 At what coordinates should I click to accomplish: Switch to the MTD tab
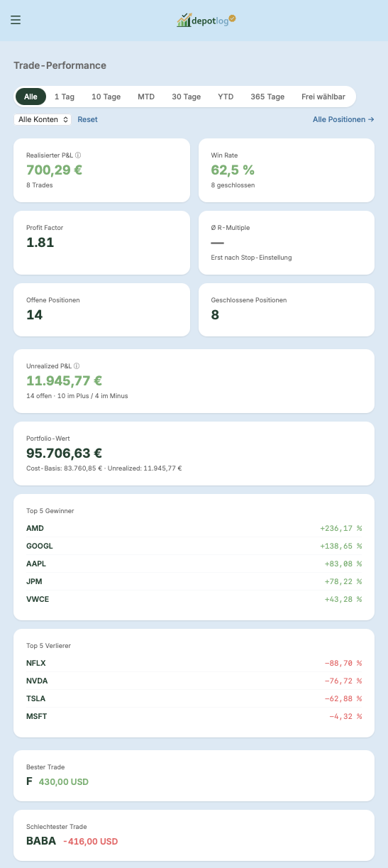[146, 97]
